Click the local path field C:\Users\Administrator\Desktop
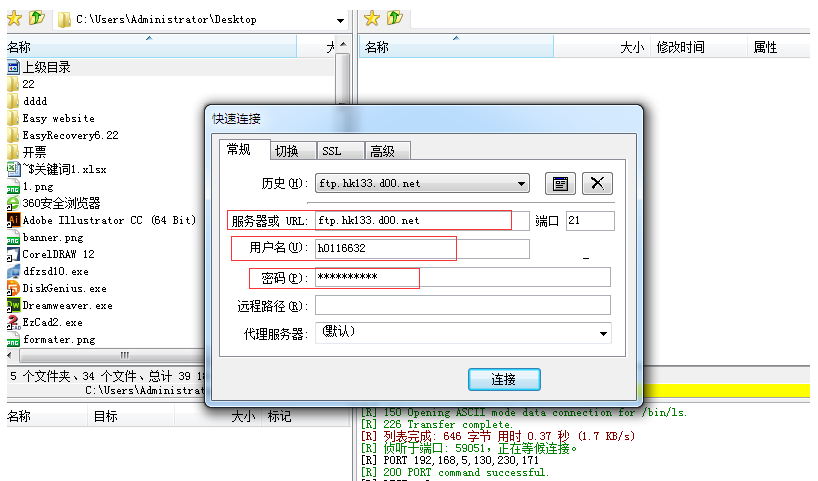Viewport: 818px width, 481px height. tap(201, 20)
